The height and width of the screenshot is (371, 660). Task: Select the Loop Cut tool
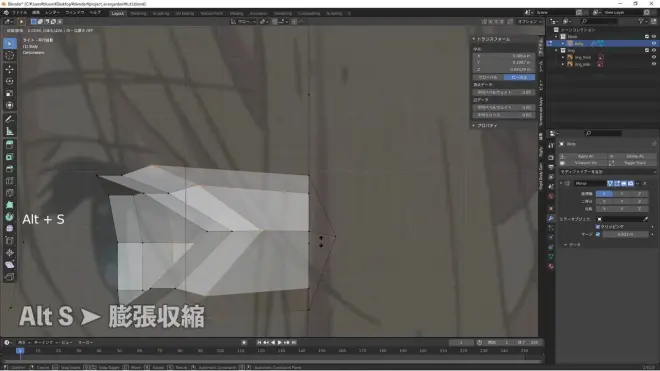10,181
